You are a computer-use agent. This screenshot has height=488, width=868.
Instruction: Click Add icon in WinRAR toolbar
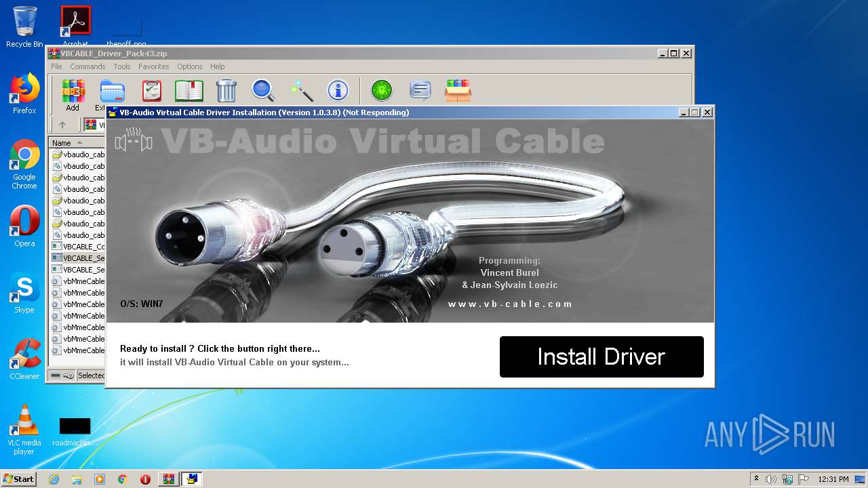[x=73, y=95]
